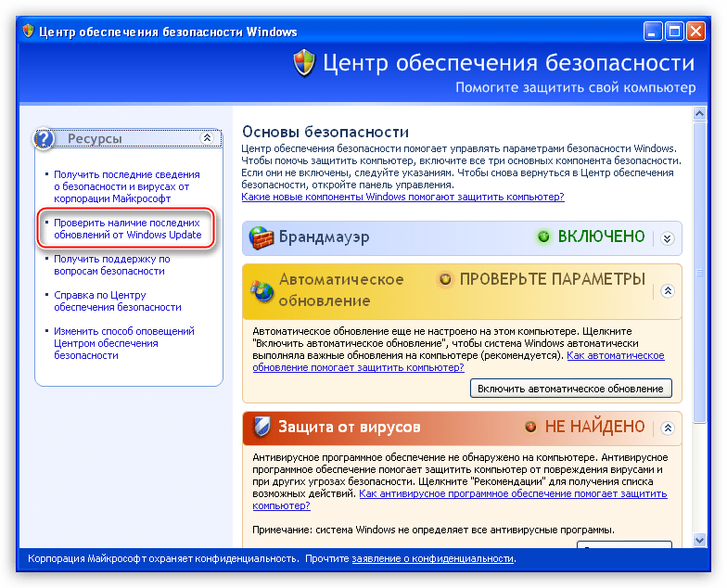Click the Ресурсы panel title

(95, 139)
